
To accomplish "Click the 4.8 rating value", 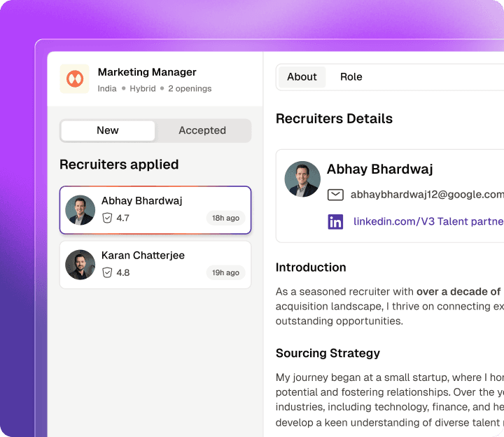I will pos(122,272).
